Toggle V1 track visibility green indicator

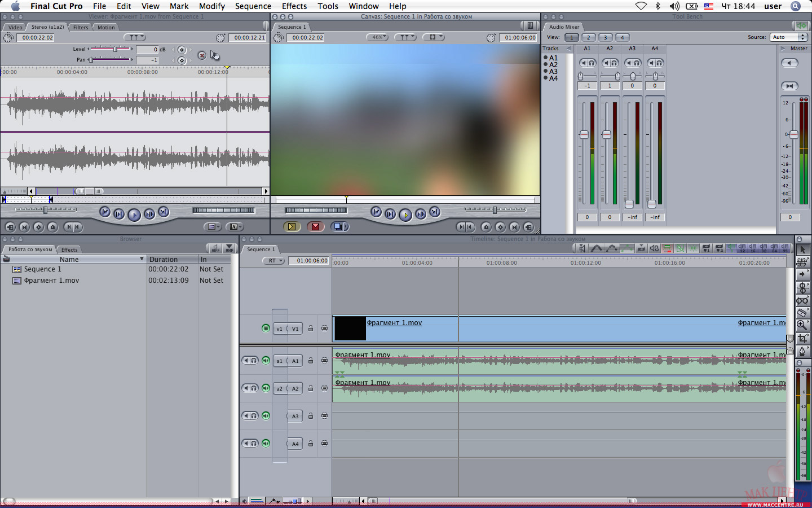[266, 329]
